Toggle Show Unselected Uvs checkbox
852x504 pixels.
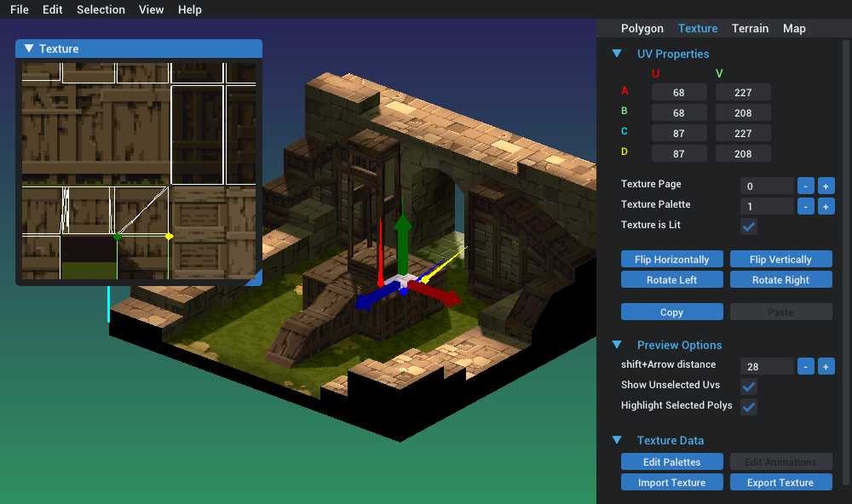(749, 387)
